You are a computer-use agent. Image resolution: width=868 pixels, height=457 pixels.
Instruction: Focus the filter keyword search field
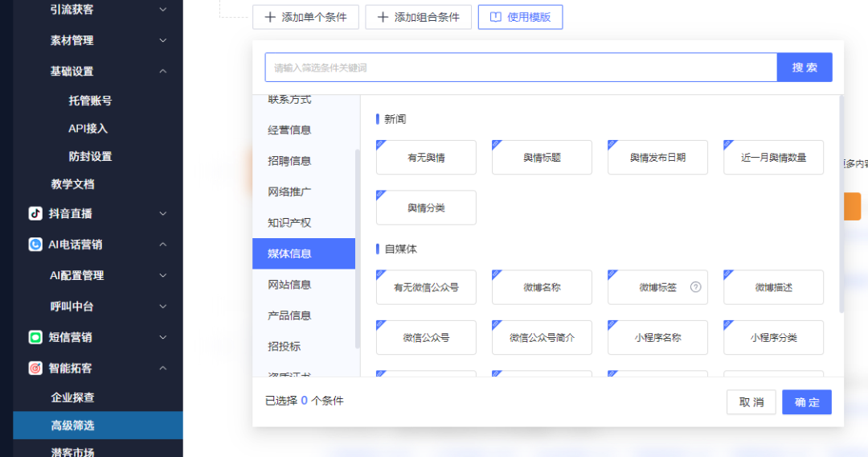[x=521, y=68]
